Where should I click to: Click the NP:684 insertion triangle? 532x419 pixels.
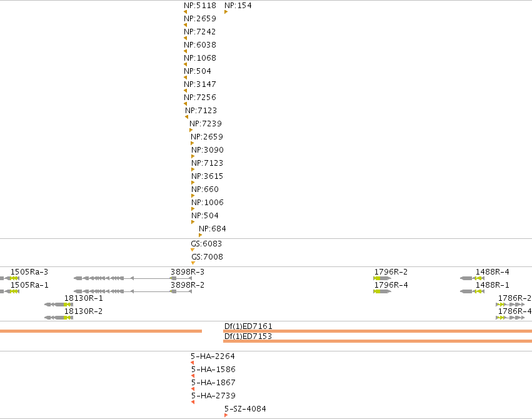pos(200,235)
